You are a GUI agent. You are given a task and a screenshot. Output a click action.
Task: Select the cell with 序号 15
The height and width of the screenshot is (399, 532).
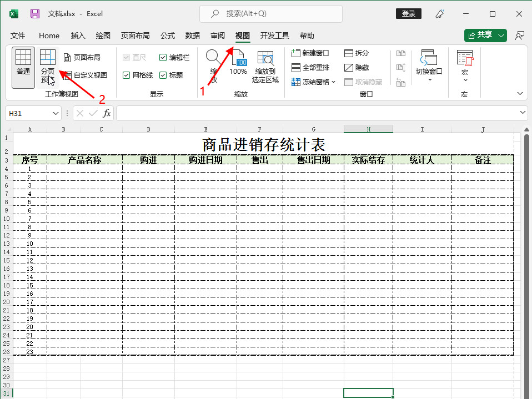tap(30, 285)
